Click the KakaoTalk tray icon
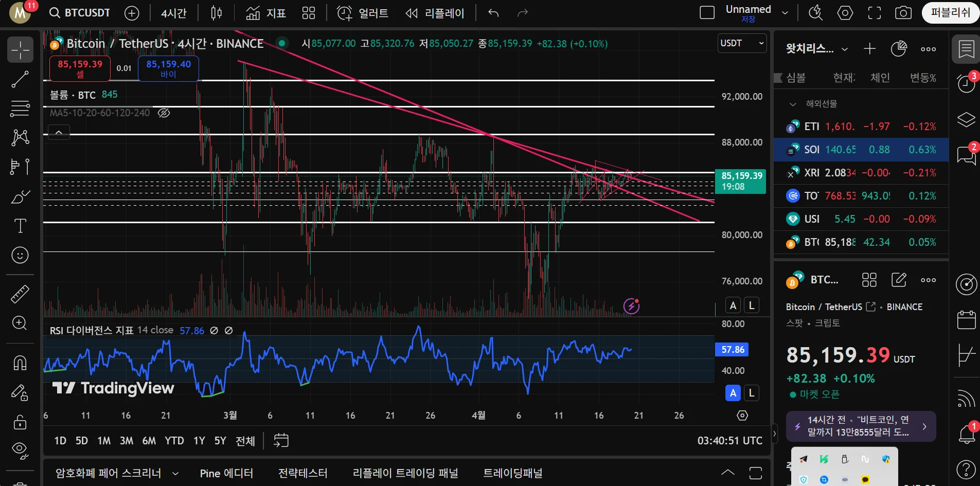The image size is (980, 486). point(865,479)
